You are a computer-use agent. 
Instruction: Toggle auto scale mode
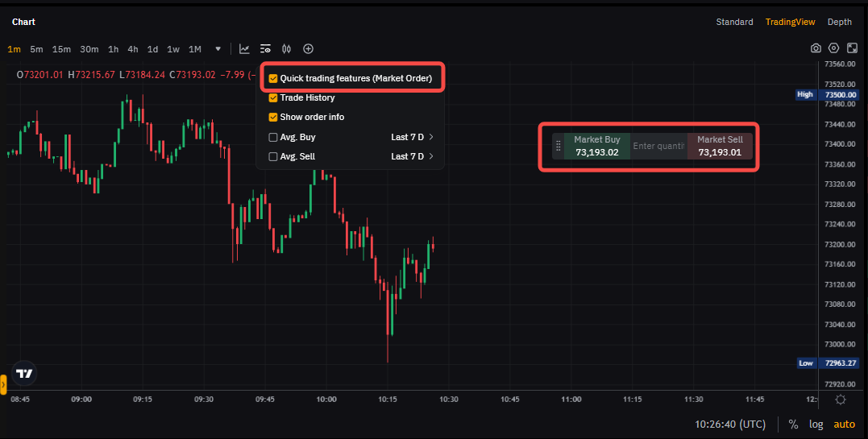(x=844, y=425)
